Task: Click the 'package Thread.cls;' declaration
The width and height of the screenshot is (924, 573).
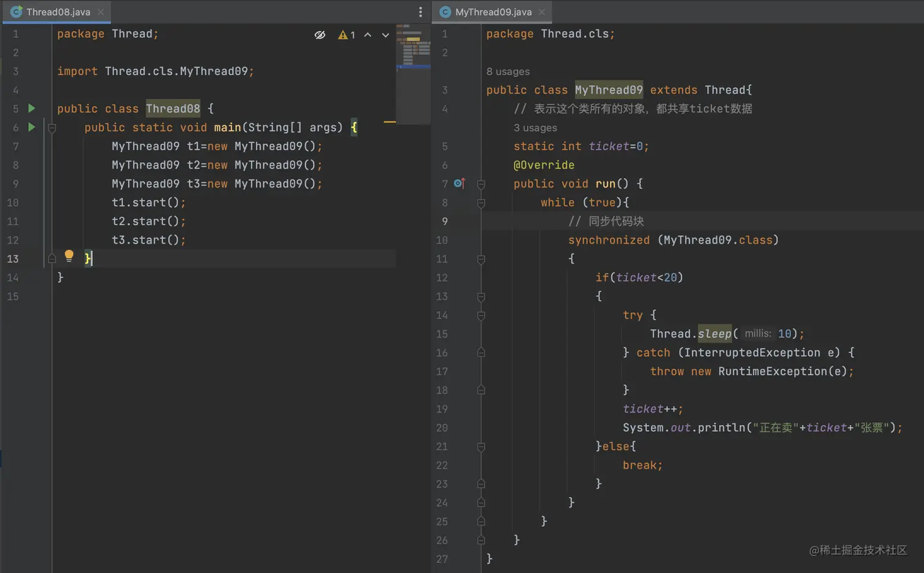Action: [x=551, y=34]
